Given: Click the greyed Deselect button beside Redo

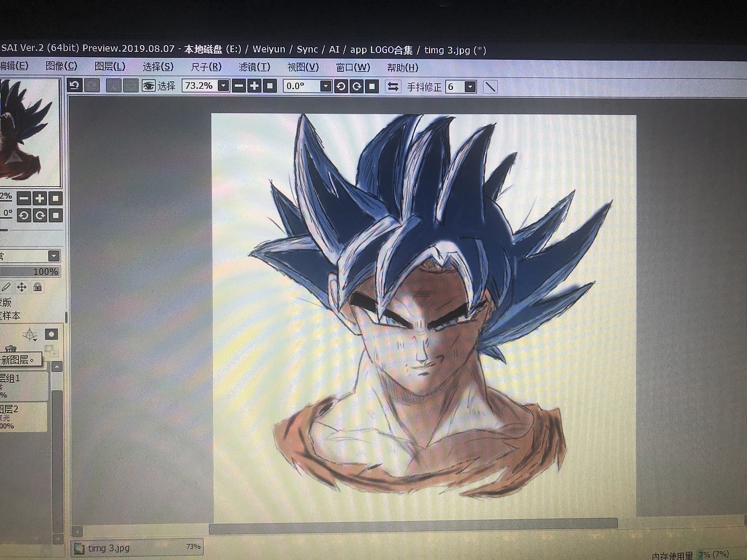Looking at the screenshot, I should click(x=113, y=86).
